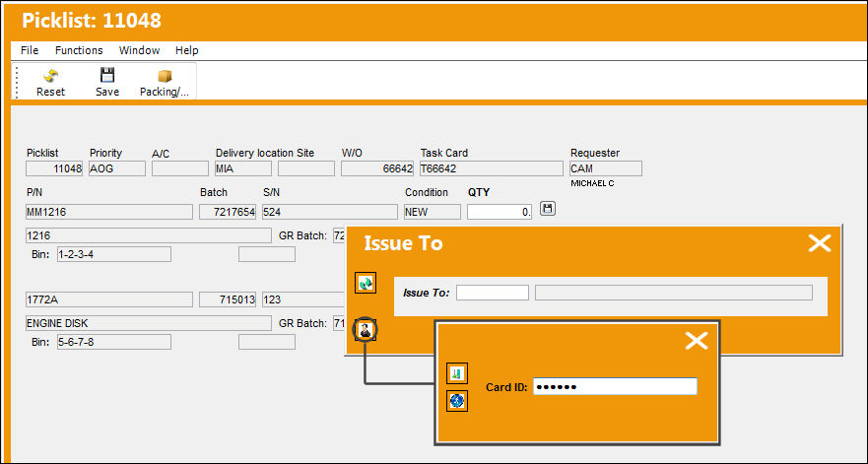Click the description field showing 1216
868x464 pixels.
(149, 235)
